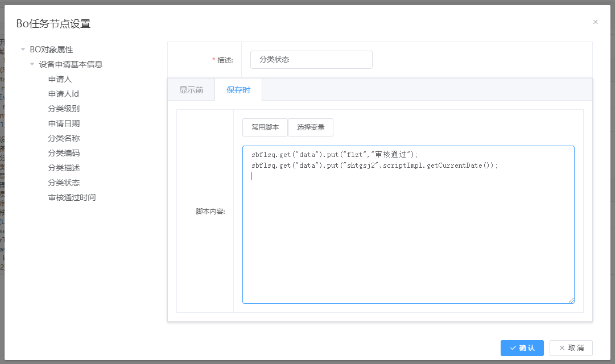The height and width of the screenshot is (364, 615).
Task: Collapse the 设备申请基本信息 tree node
Action: pos(32,64)
